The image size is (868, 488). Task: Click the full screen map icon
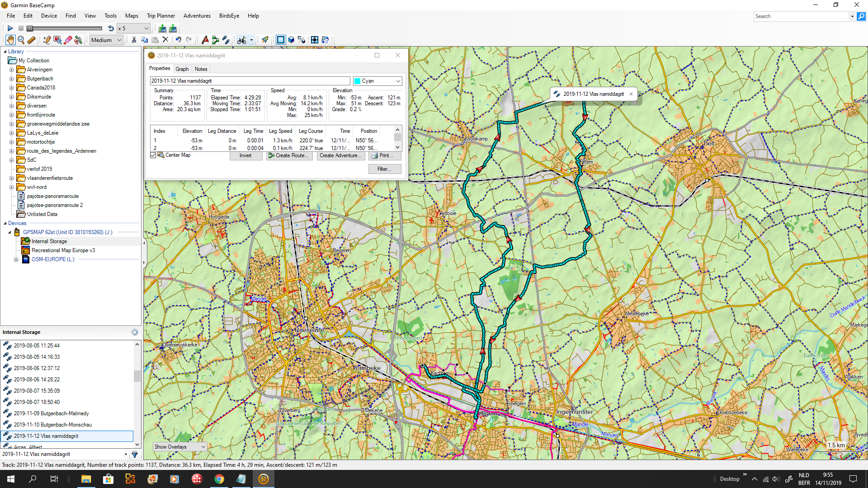(315, 40)
